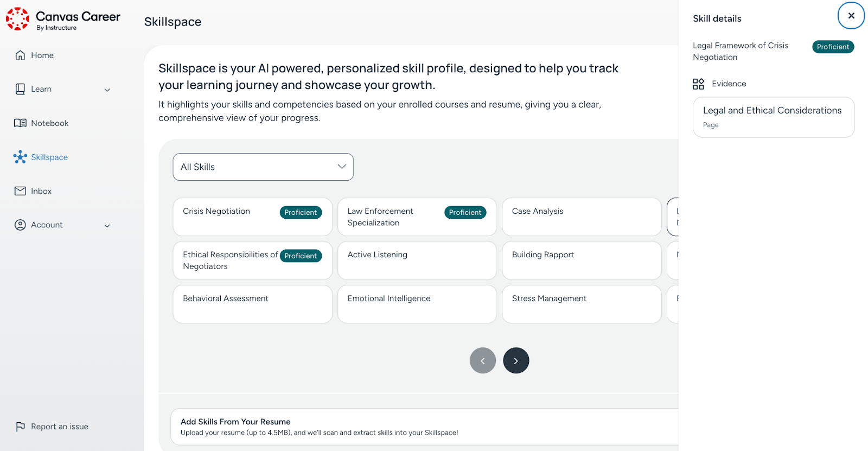Image resolution: width=868 pixels, height=451 pixels.
Task: Select the Stress Management skill card
Action: [581, 304]
